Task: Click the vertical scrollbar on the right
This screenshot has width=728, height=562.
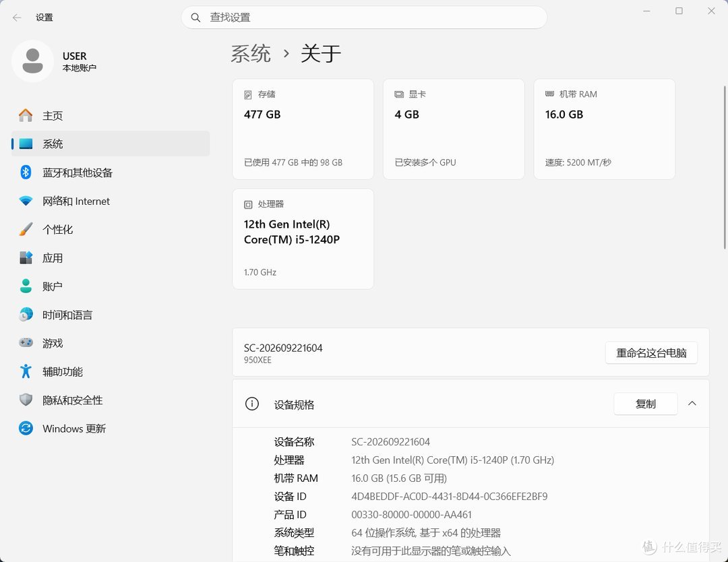Action: (725, 167)
